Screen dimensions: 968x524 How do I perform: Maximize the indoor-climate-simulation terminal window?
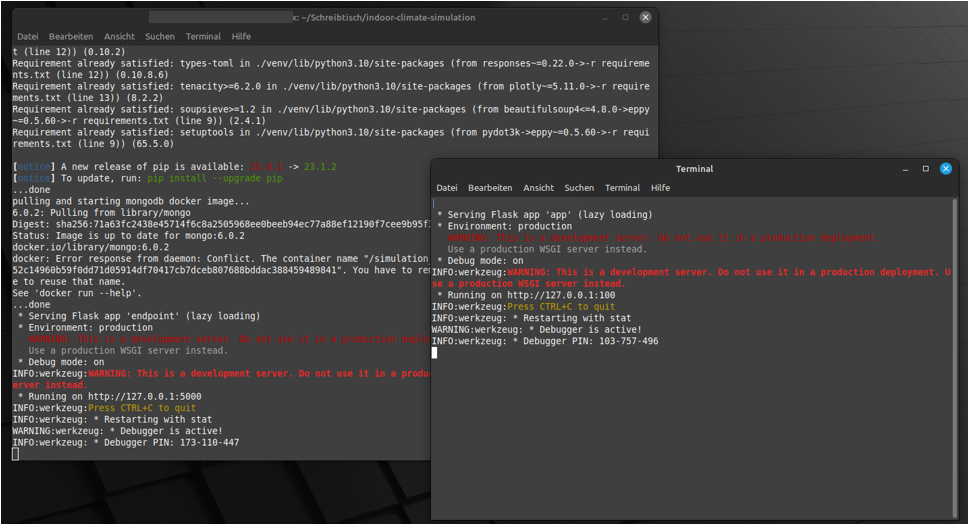click(x=625, y=18)
